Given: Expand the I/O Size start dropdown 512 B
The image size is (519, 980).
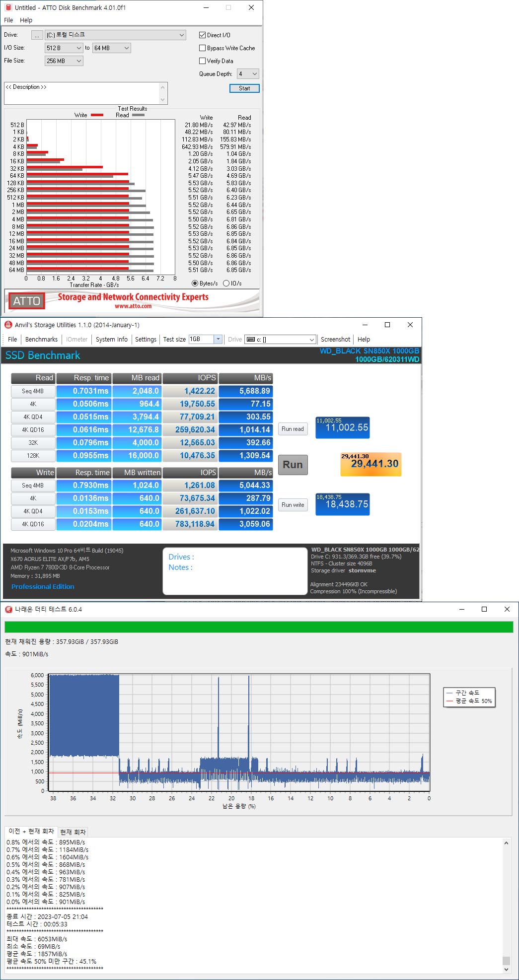Looking at the screenshot, I should click(x=64, y=48).
